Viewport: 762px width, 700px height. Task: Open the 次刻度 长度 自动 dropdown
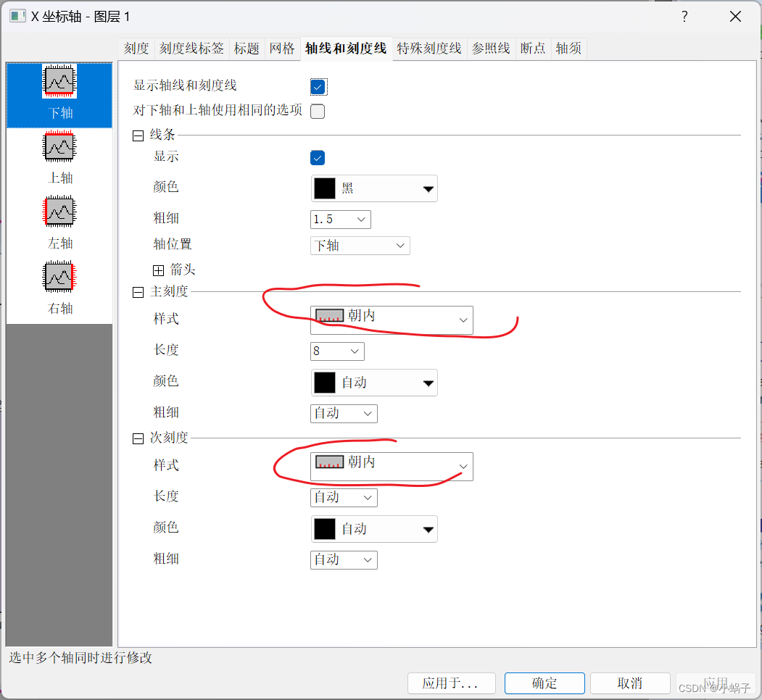344,498
